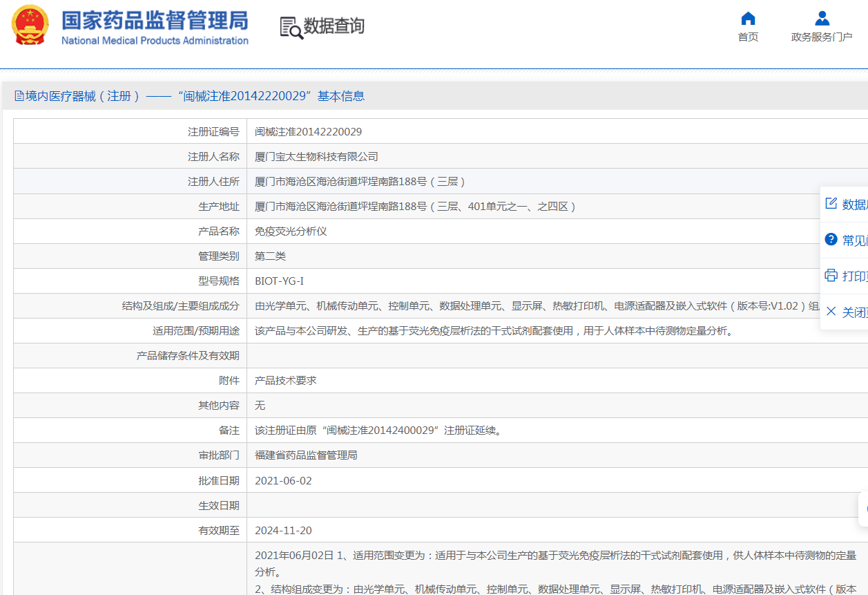
Task: Go to 首页 text link
Action: (748, 37)
